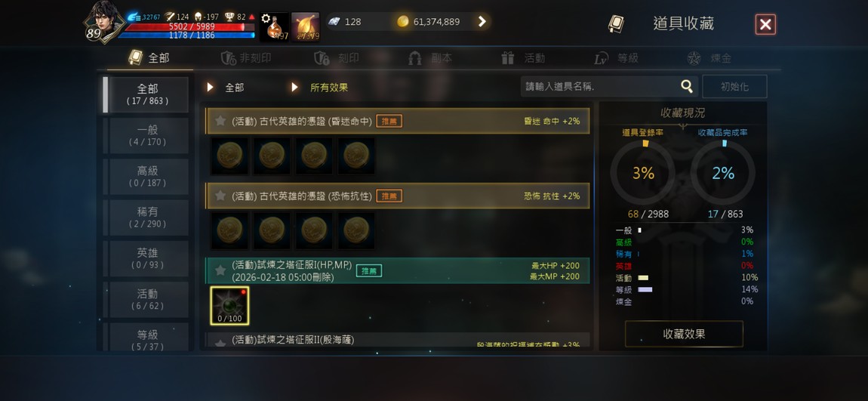Expand the 所有效果 effect filter dropdown
This screenshot has height=401, width=868.
321,88
